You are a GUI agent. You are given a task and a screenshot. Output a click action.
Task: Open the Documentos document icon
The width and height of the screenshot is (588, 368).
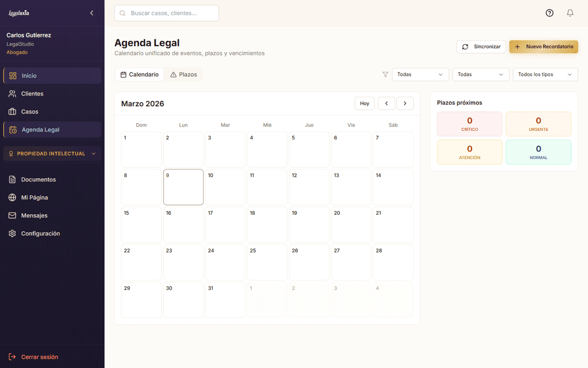pyautogui.click(x=12, y=179)
